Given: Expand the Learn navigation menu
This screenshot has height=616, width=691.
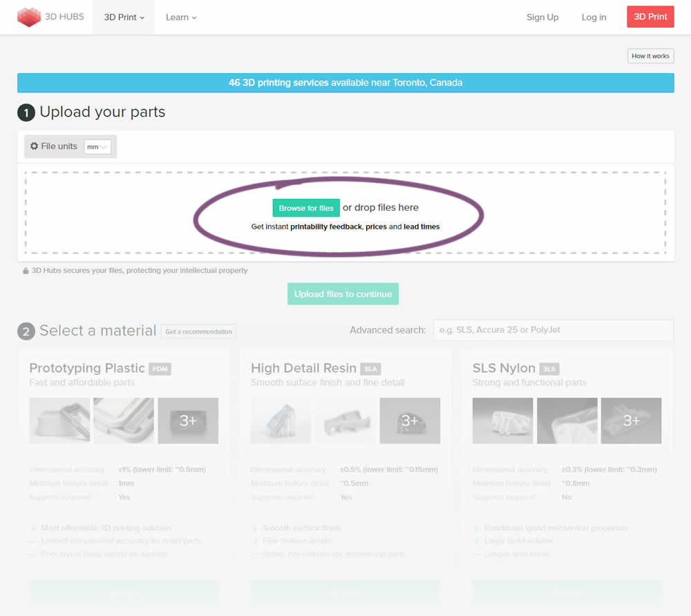Looking at the screenshot, I should [x=181, y=17].
